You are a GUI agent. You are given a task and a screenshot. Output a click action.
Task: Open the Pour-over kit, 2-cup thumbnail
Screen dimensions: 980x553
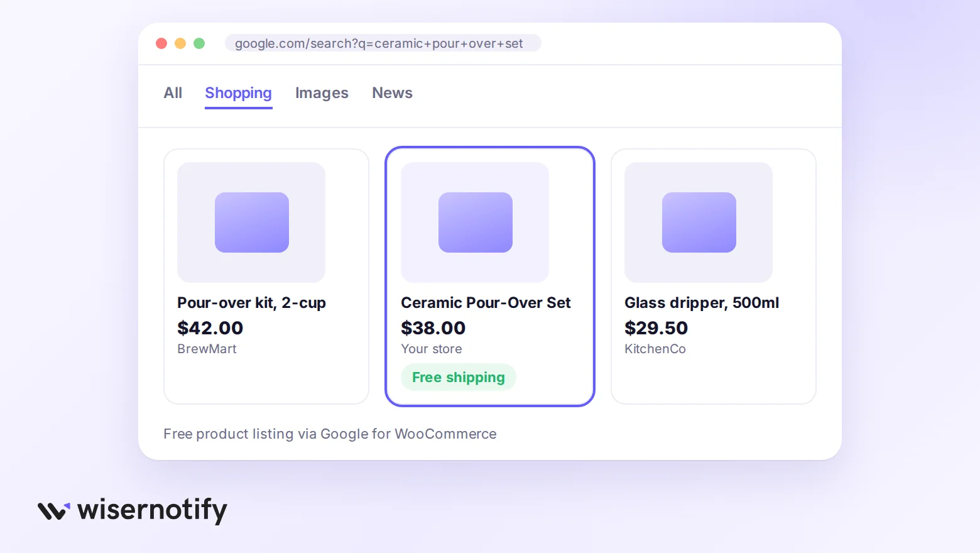coord(251,222)
